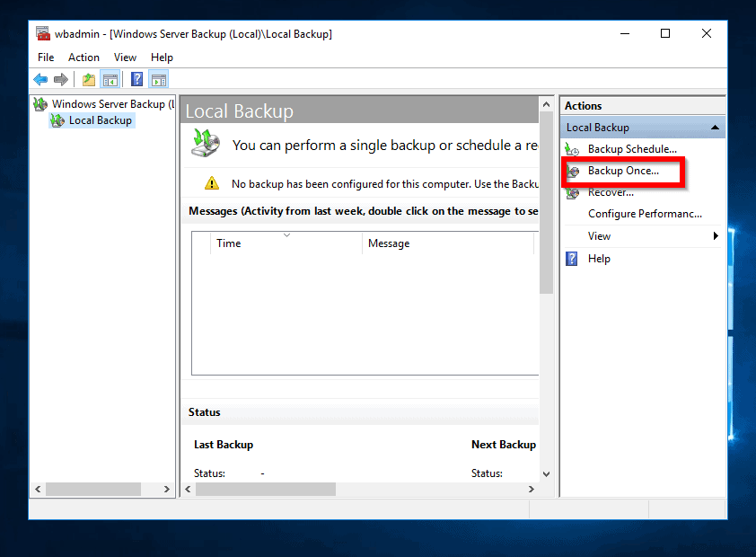The height and width of the screenshot is (557, 756).
Task: Open Configure Performance settings action
Action: coord(644,214)
